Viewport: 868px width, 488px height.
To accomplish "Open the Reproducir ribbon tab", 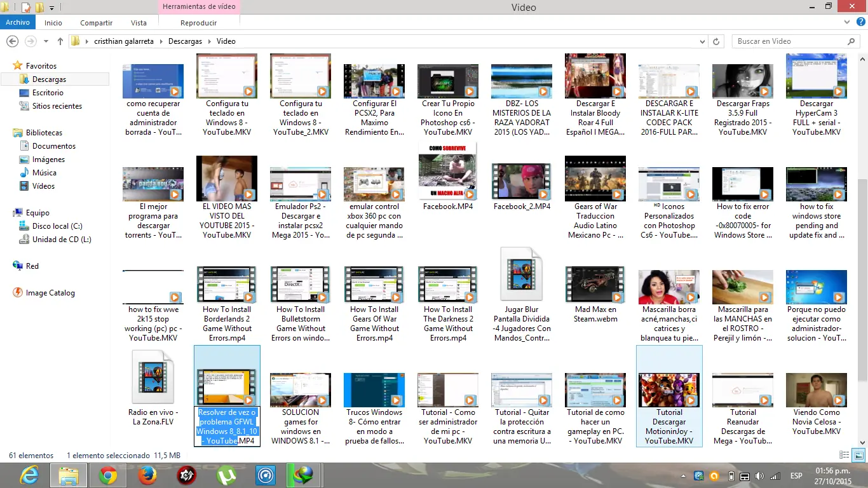I will click(x=199, y=23).
